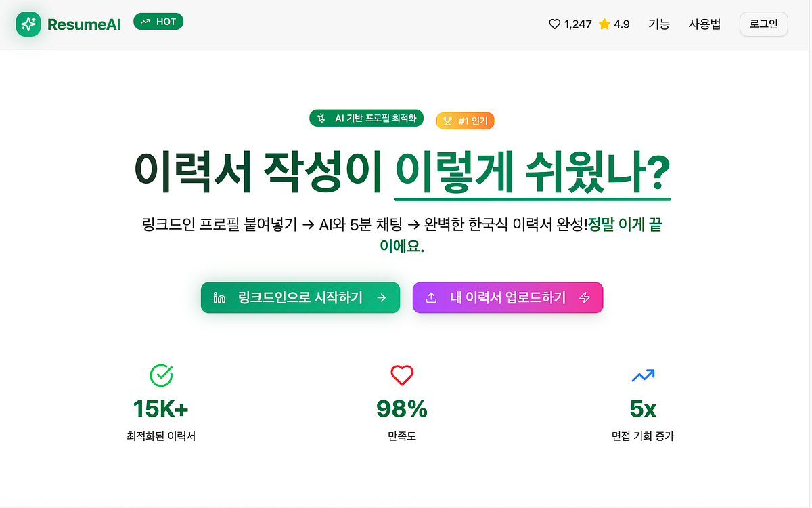Click the underlined 이렇게 쉬웠나 heading text
The height and width of the screenshot is (508, 812).
(532, 173)
